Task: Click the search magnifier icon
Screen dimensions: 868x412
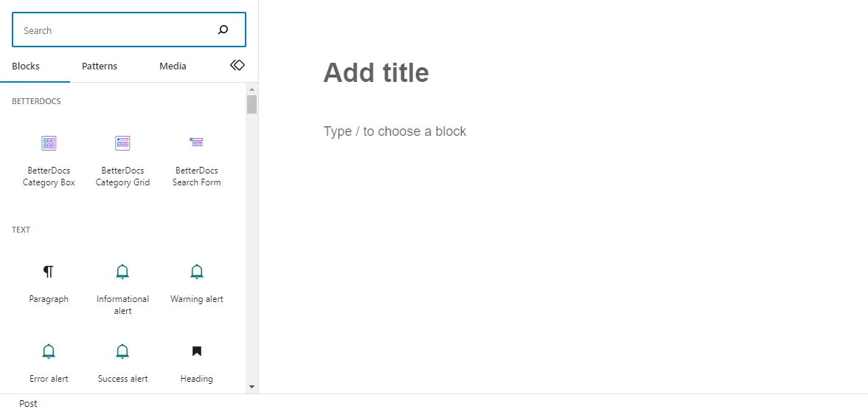Action: pyautogui.click(x=223, y=30)
